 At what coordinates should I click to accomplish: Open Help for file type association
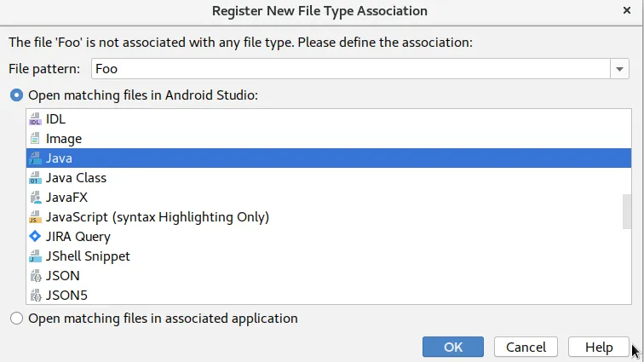coord(599,347)
